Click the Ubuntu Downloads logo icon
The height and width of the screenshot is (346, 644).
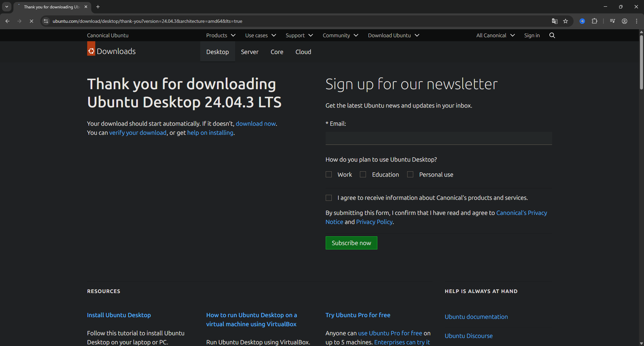91,49
